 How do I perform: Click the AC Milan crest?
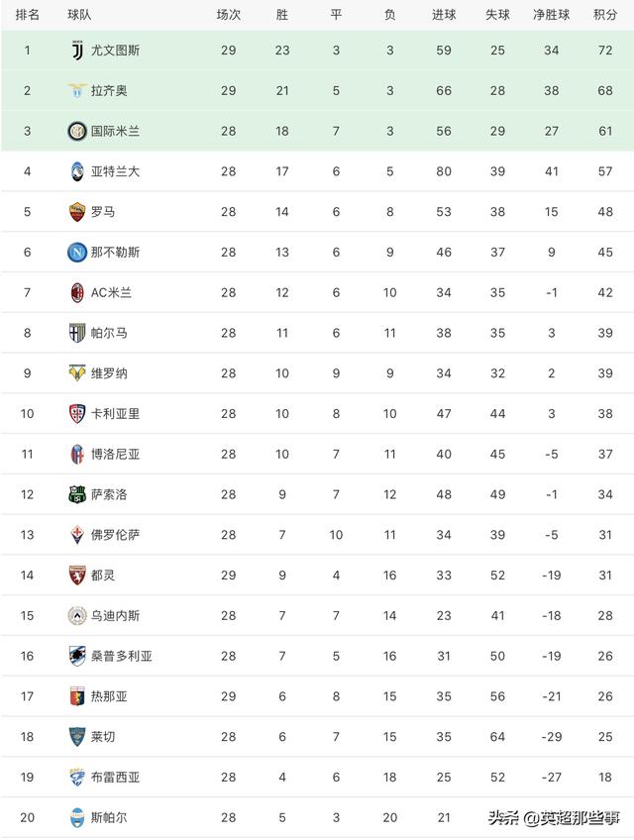point(77,292)
